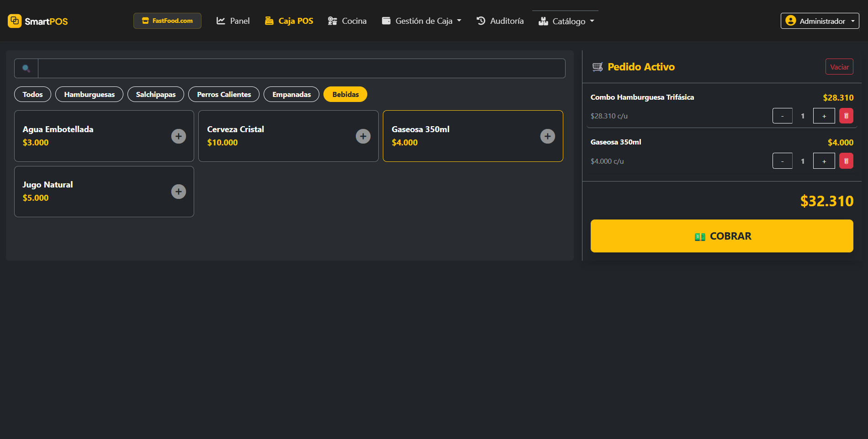868x439 pixels.
Task: Expand the Gestión de Caja dropdown
Action: pos(422,21)
